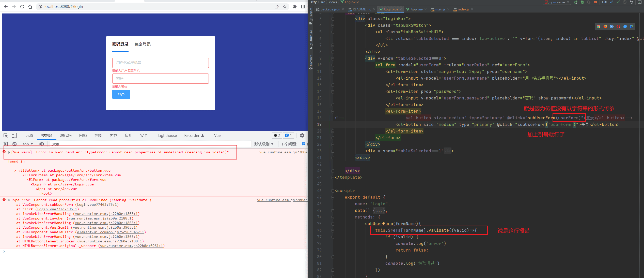Open the Vue devtools tab
644x278 pixels.
tap(217, 136)
